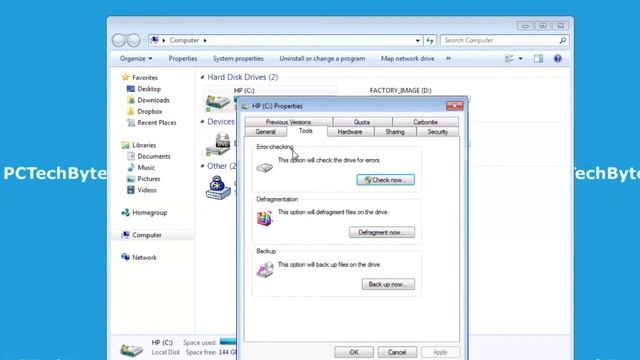Switch to the General tab
The image size is (640, 360).
pos(265,132)
